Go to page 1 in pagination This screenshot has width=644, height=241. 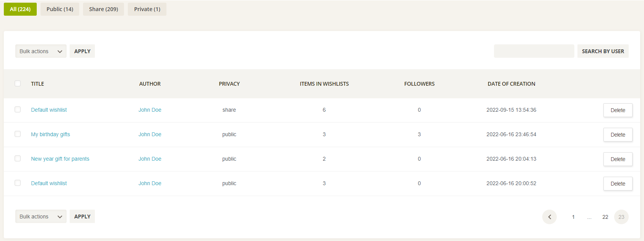573,217
